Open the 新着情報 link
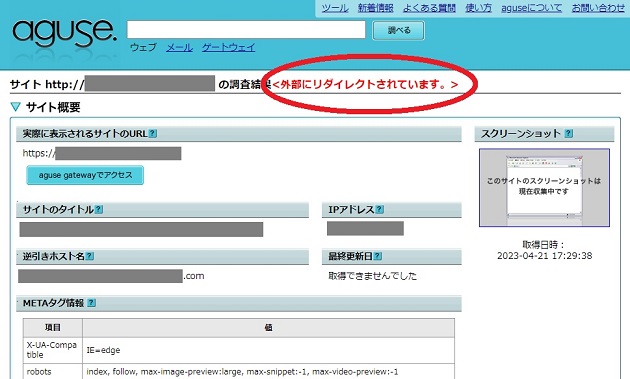The image size is (630, 379). [376, 8]
